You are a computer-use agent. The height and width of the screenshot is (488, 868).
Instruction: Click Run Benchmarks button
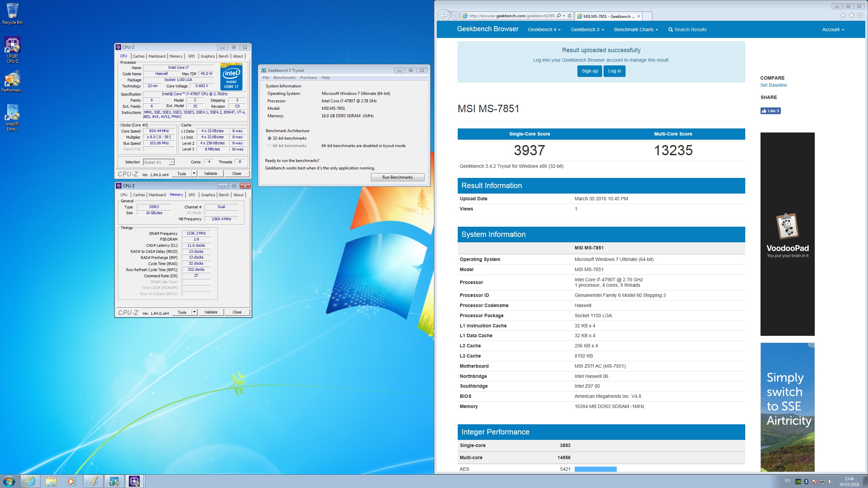[397, 177]
